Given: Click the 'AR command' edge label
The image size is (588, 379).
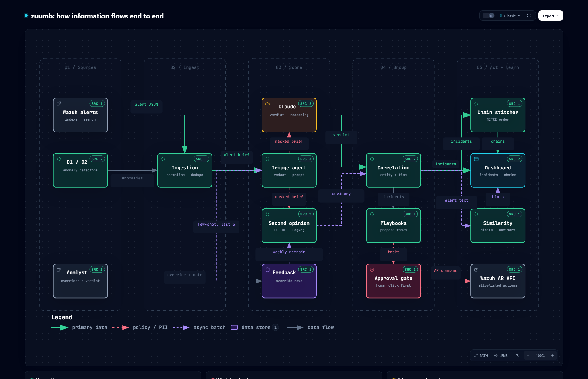Looking at the screenshot, I should 446,270.
